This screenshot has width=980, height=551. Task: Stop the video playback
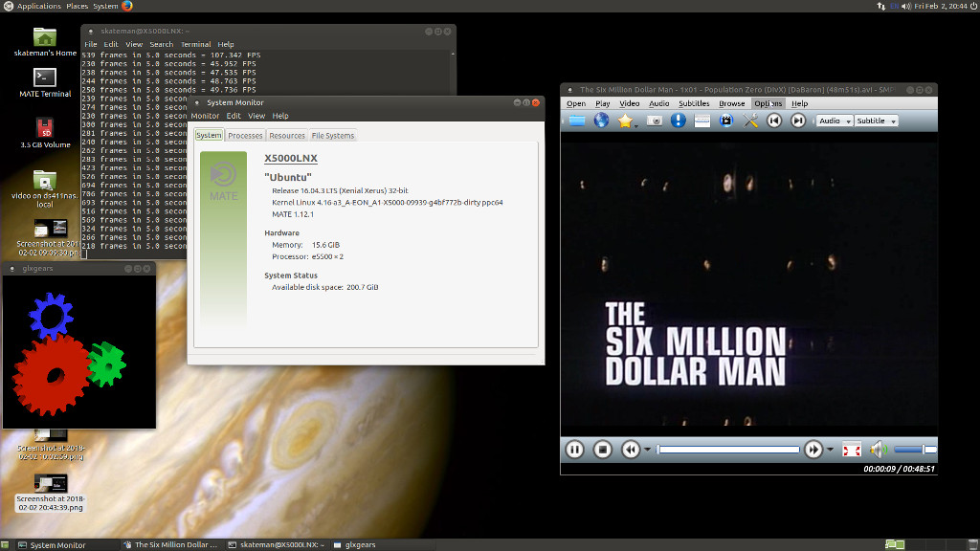(603, 450)
